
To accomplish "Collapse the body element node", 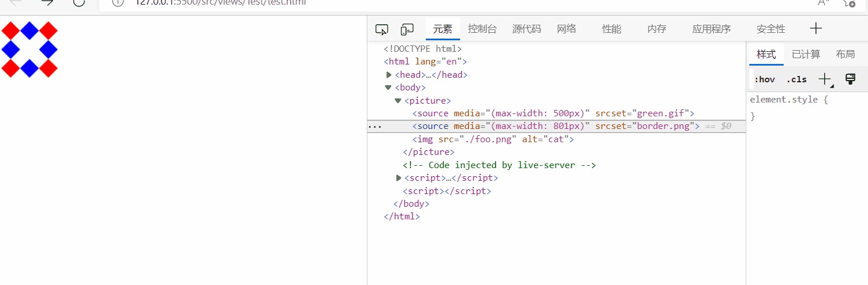I will (x=388, y=88).
